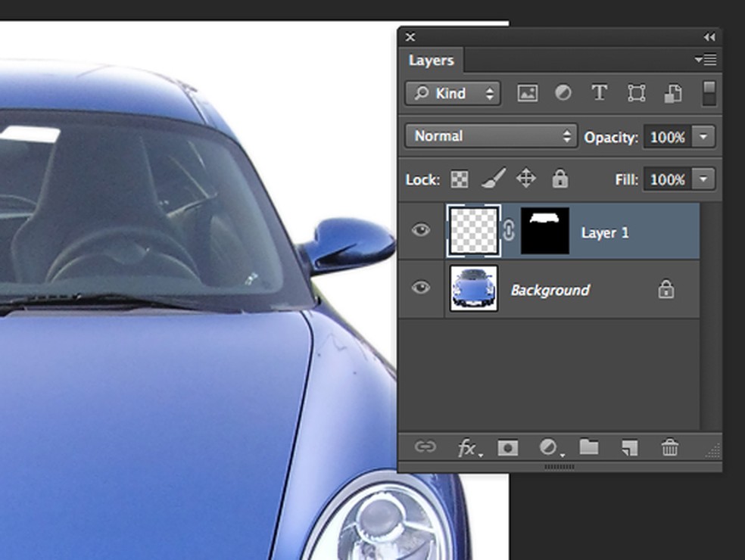Open the Normal blend mode dropdown
The width and height of the screenshot is (745, 560).
coord(491,136)
